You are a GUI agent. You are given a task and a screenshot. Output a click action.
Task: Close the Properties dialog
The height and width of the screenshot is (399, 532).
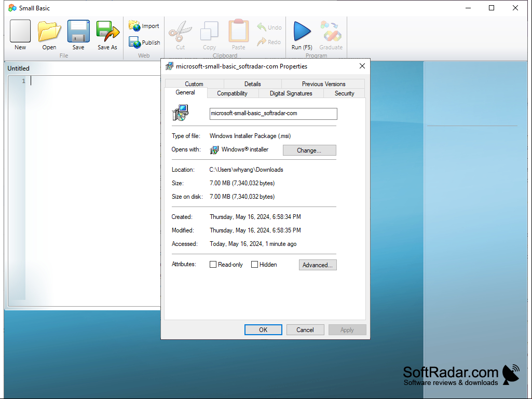[x=362, y=66]
